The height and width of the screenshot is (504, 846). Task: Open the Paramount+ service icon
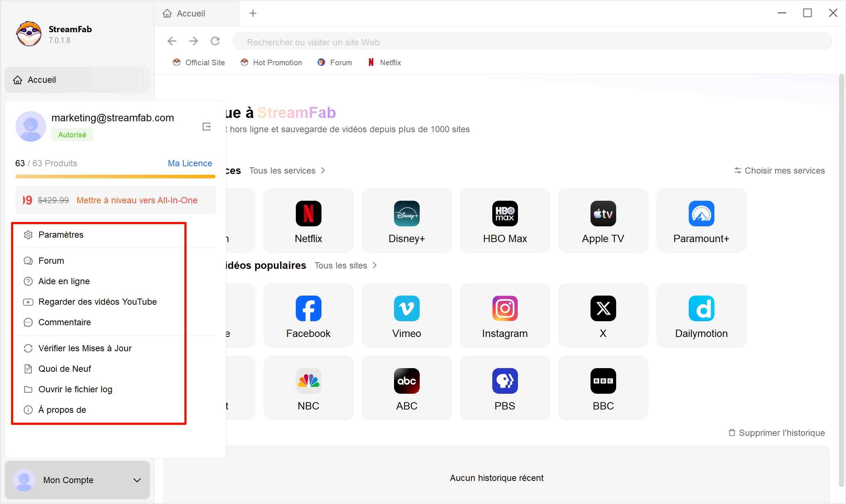click(701, 220)
